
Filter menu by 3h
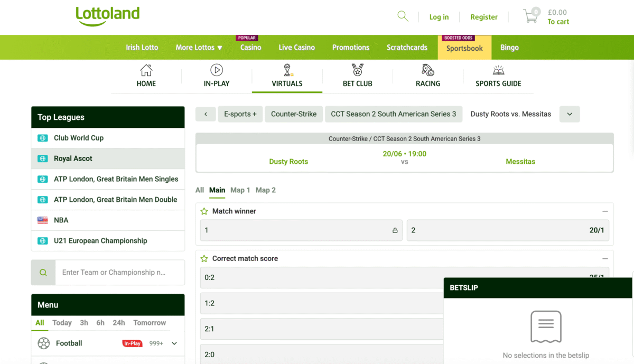pyautogui.click(x=84, y=323)
